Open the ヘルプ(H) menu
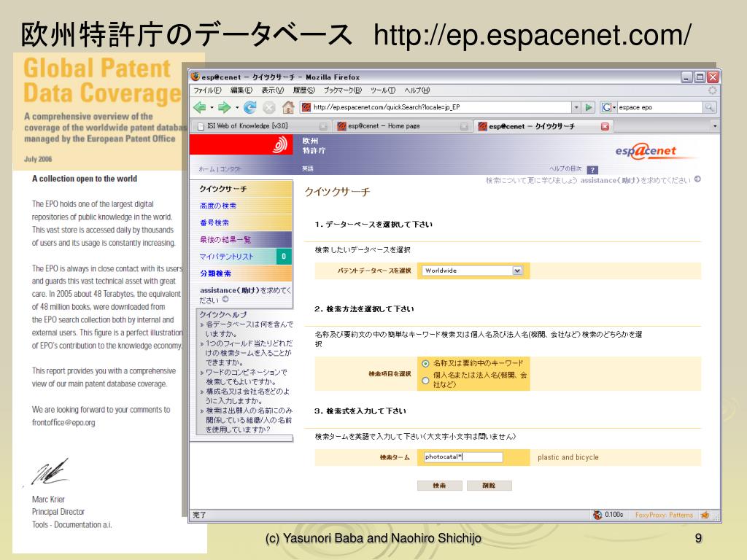 click(417, 90)
